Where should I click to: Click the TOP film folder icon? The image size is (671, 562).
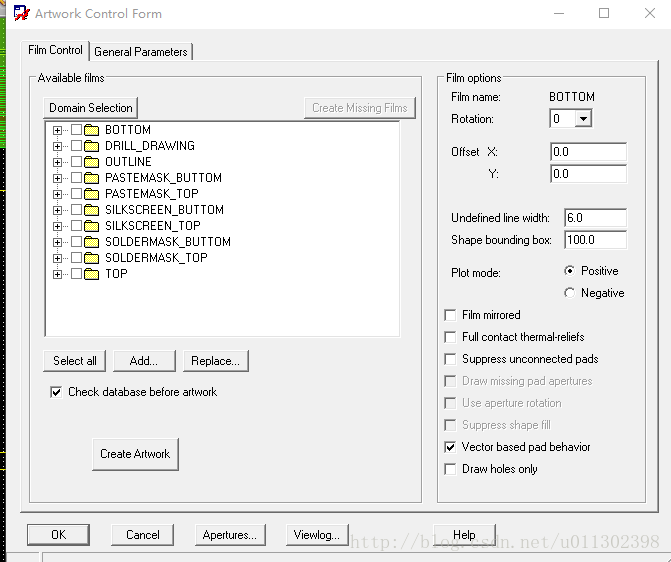[93, 274]
